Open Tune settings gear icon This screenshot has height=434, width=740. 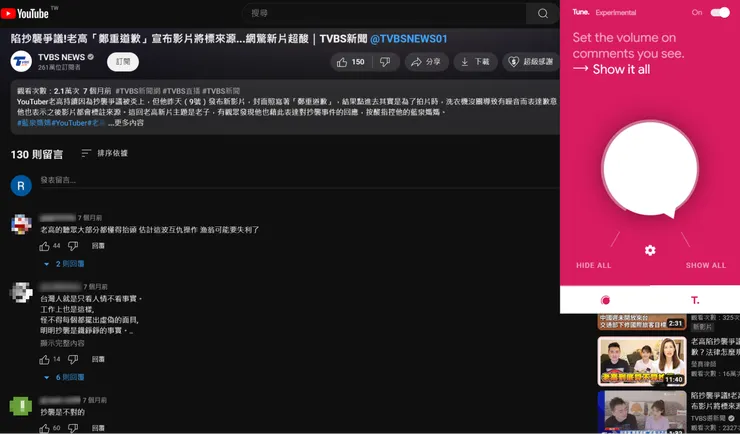pos(650,250)
